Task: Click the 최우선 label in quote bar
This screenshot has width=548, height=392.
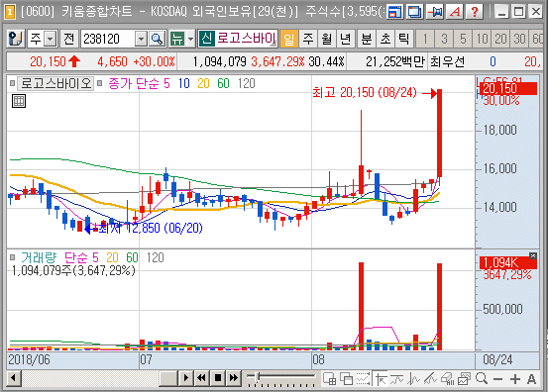Action: click(x=447, y=61)
